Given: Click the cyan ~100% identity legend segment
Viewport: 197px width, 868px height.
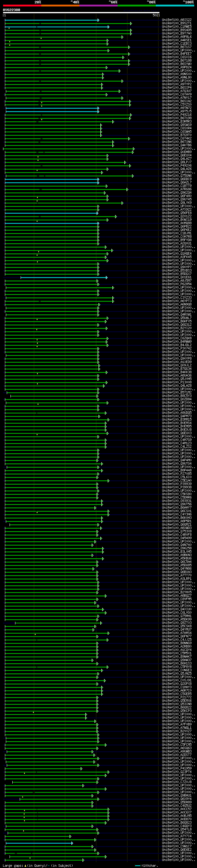Looking at the screenshot, I should tap(175, 6).
